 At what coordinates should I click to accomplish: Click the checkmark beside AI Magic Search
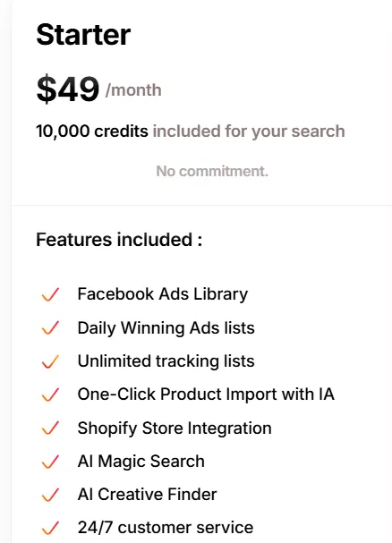[50, 462]
